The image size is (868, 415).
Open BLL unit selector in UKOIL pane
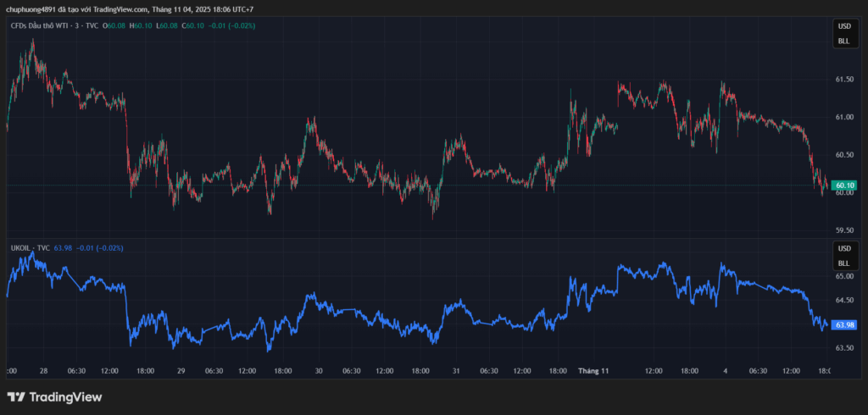tap(843, 263)
